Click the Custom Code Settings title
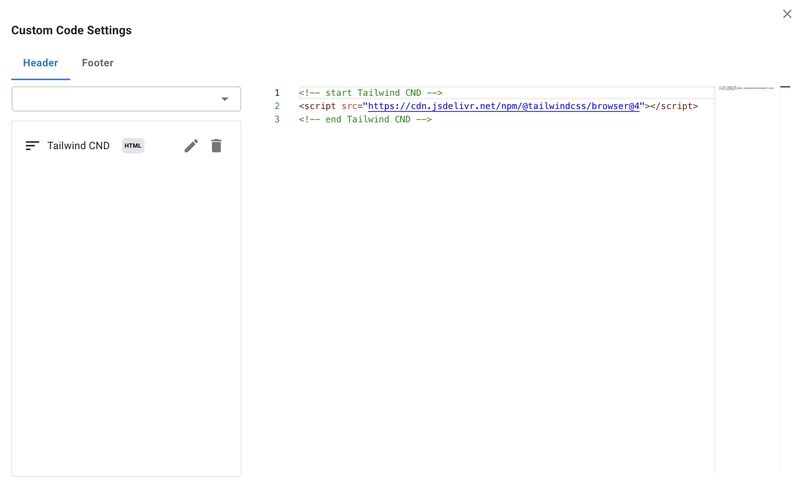Image resolution: width=800 pixels, height=495 pixels. [x=71, y=30]
